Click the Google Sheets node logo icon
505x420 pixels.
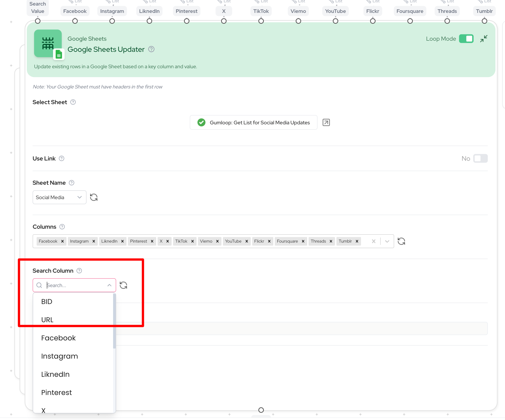pos(48,43)
